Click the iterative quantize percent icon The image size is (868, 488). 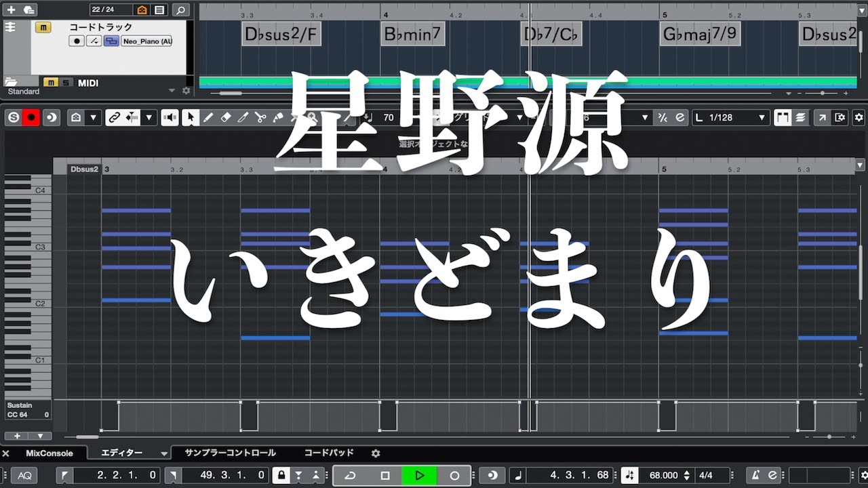coord(663,117)
